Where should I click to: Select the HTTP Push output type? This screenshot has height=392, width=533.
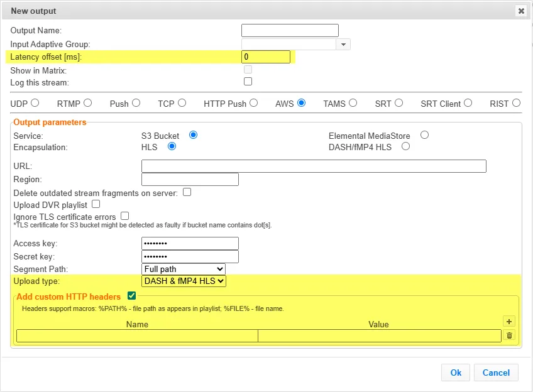[x=253, y=103]
